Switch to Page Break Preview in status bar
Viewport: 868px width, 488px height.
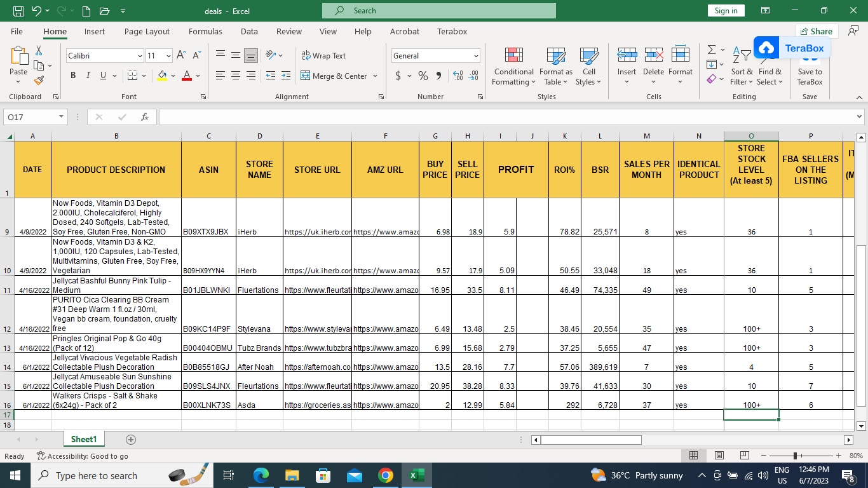pos(744,456)
